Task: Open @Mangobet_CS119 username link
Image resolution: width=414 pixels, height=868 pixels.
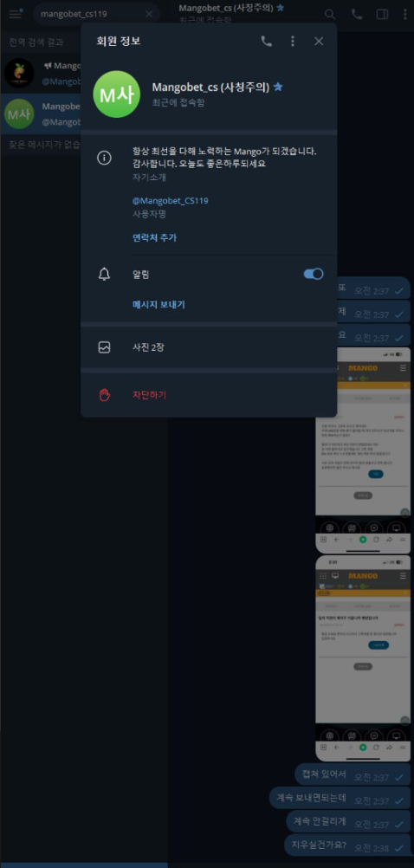Action: tap(171, 200)
